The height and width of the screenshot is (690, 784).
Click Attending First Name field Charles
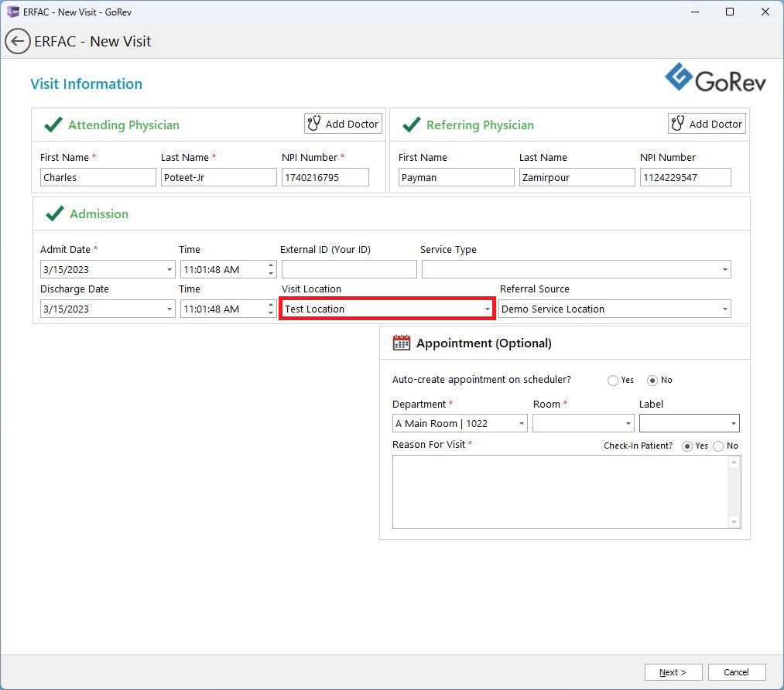[x=98, y=177]
